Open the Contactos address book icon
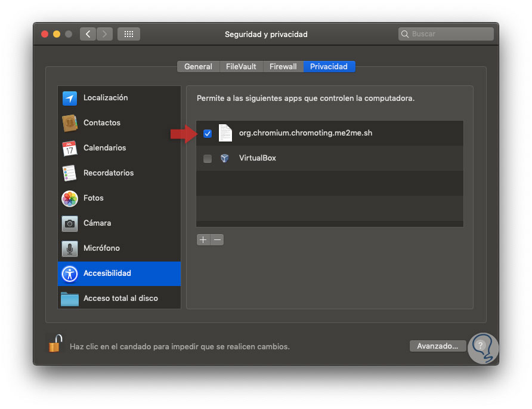 70,123
